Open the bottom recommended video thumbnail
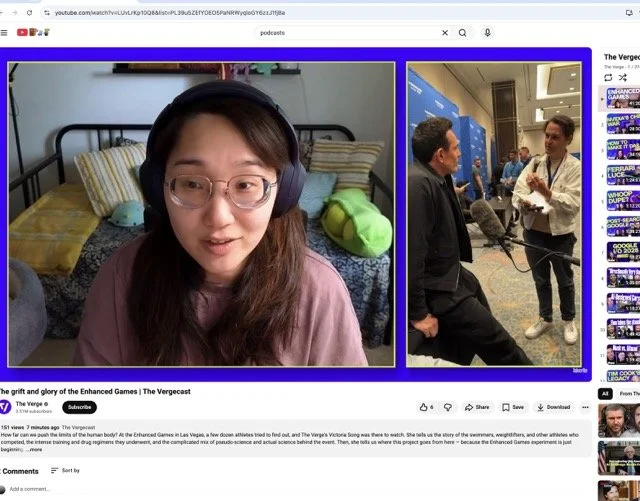Image resolution: width=640 pixels, height=501 pixels. [x=619, y=490]
